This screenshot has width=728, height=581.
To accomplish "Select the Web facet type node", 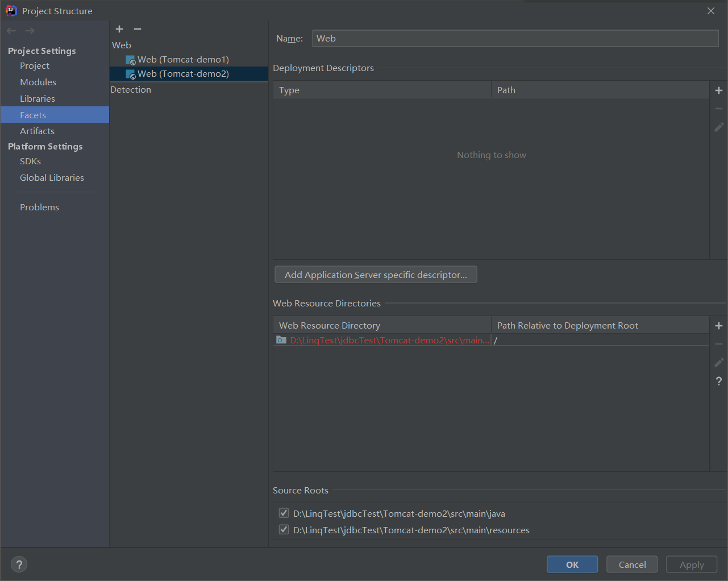I will coord(122,45).
